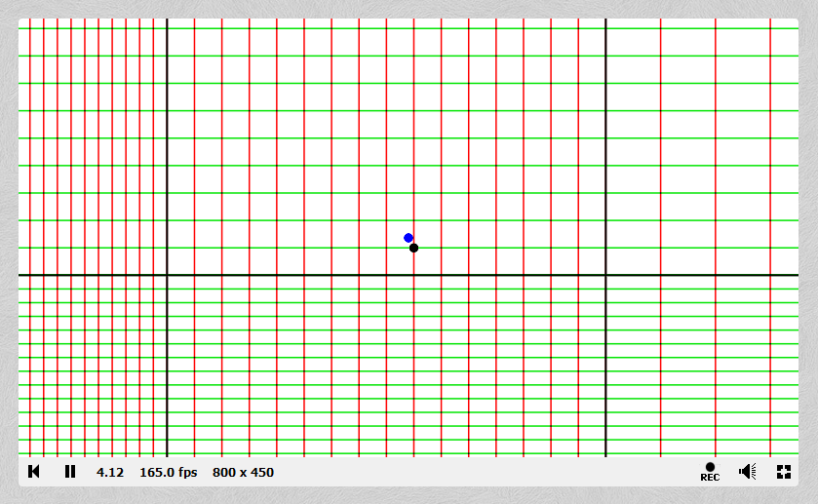Image resolution: width=818 pixels, height=504 pixels.
Task: Click the 165.0 fps frame rate display
Action: pos(168,473)
